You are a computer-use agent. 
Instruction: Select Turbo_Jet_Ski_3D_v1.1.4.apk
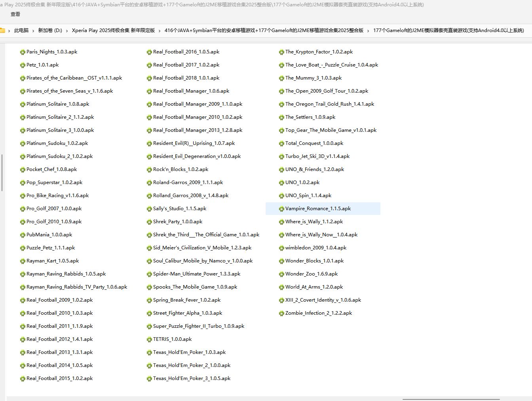314,156
